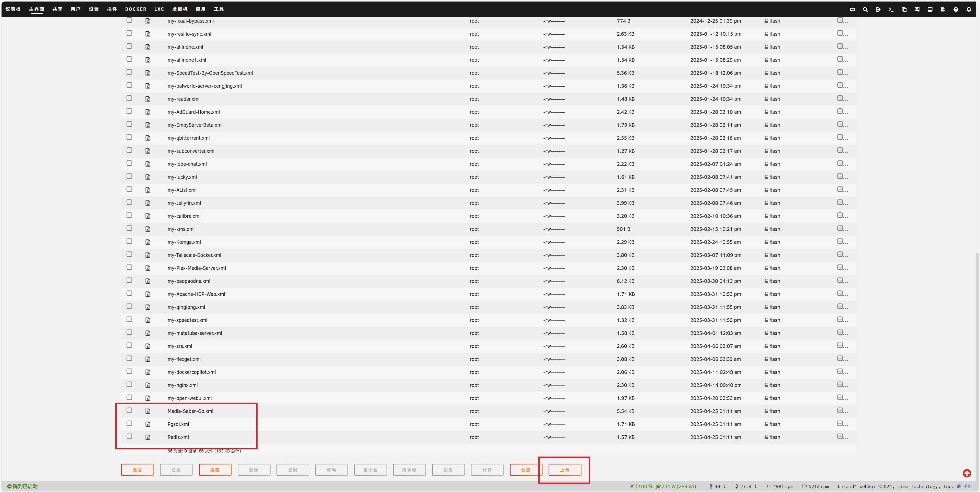Click the search magnifier icon
Viewport: 980px width, 492px height.
[x=865, y=9]
